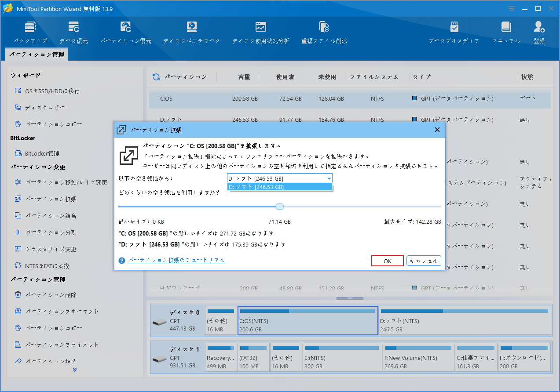Select Recovery 499 MB block on disk 1
Image resolution: width=560 pixels, height=392 pixels.
point(221,357)
